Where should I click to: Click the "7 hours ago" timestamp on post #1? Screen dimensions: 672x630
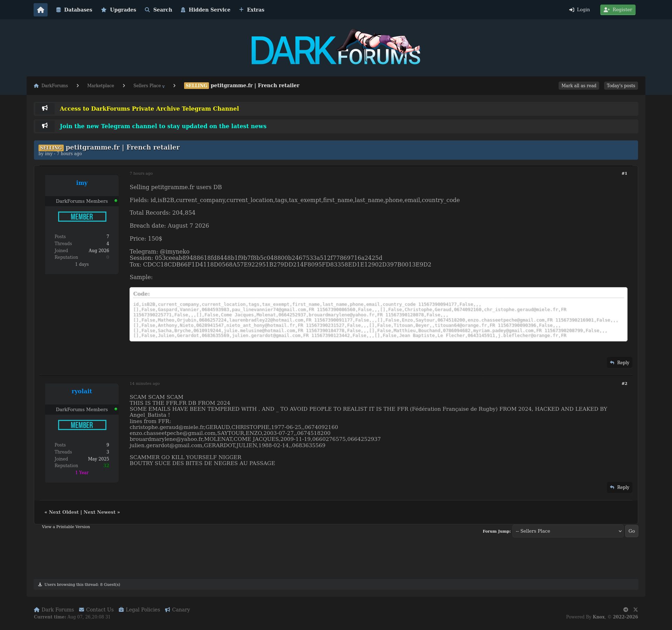[141, 174]
